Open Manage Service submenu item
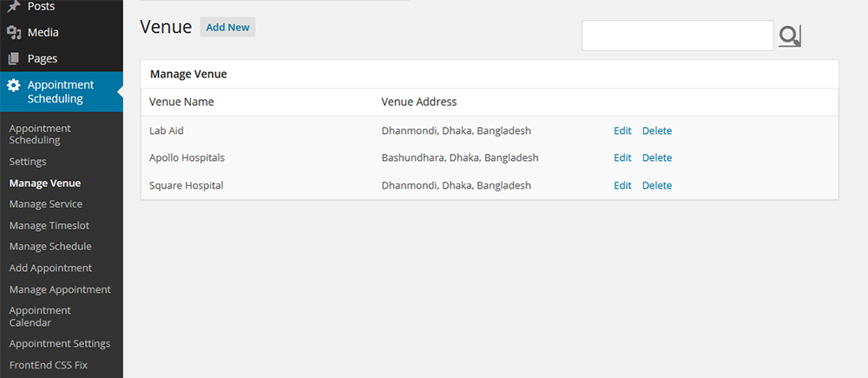Image resolution: width=868 pixels, height=378 pixels. [x=46, y=204]
